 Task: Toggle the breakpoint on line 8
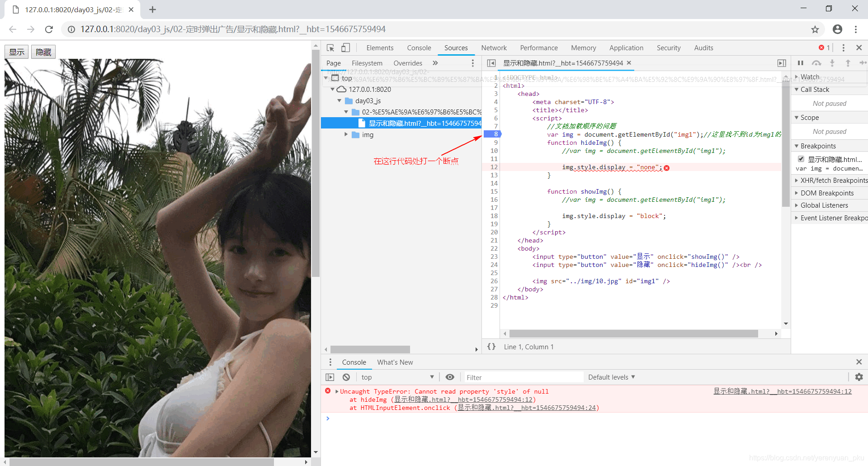(x=492, y=134)
